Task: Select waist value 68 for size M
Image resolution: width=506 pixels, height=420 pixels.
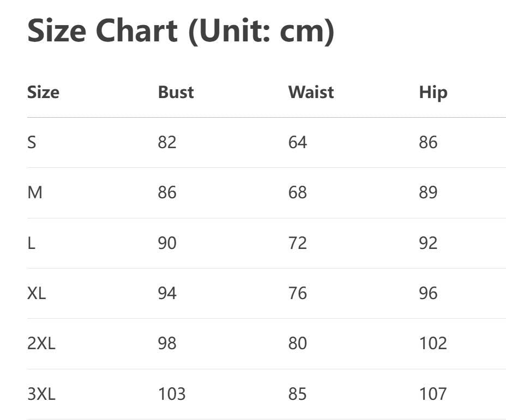Action: 298,192
